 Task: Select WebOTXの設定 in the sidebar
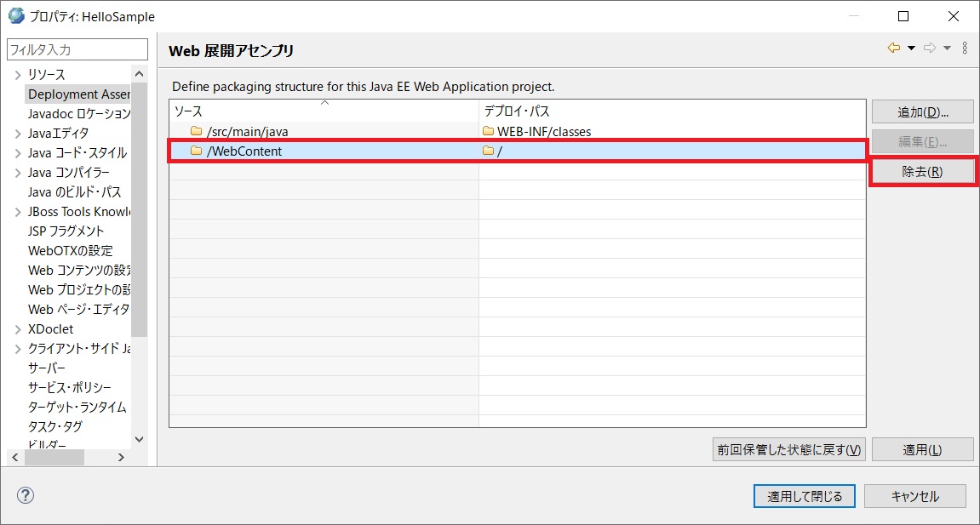coord(70,251)
